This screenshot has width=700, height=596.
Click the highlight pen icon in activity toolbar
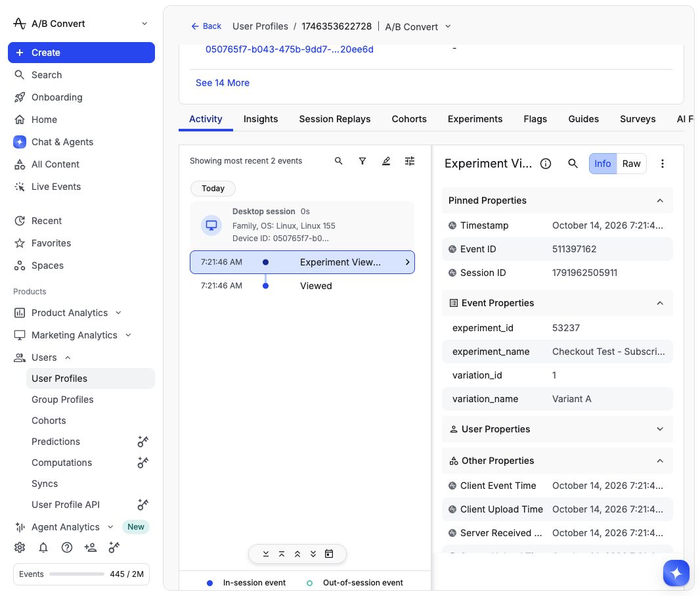pyautogui.click(x=386, y=161)
